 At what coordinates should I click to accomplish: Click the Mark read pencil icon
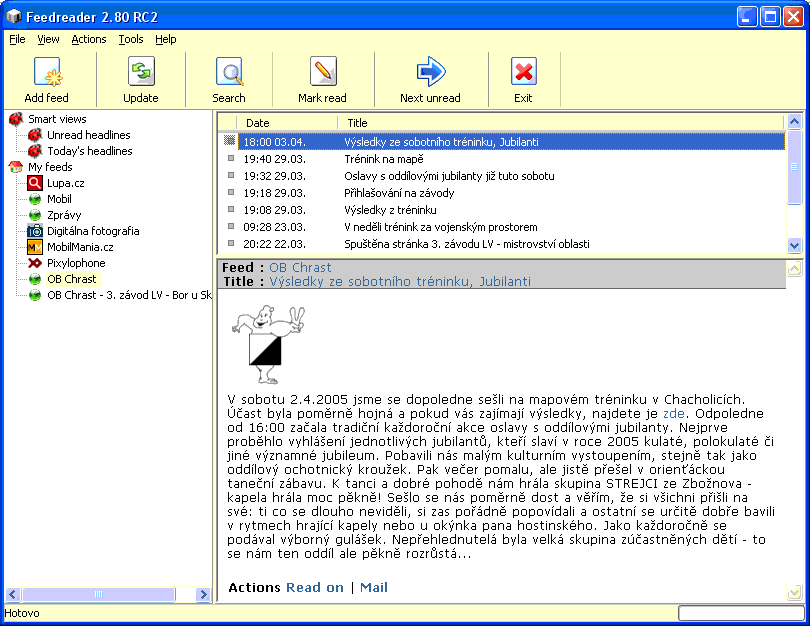click(x=323, y=71)
